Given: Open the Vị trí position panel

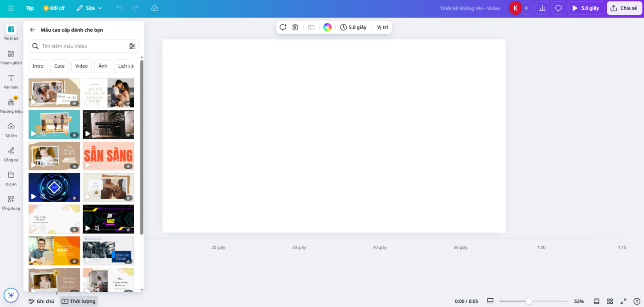Looking at the screenshot, I should click(x=382, y=27).
